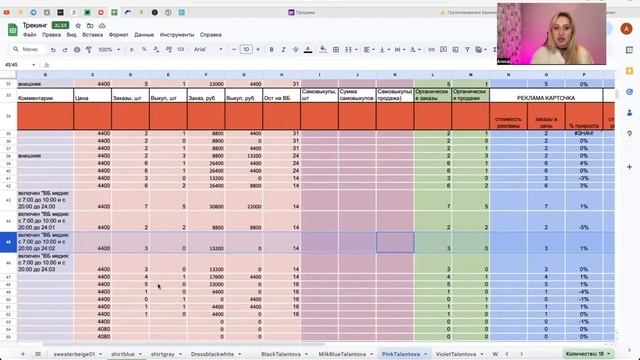Open the Формат menu
The height and width of the screenshot is (360, 640).
point(118,35)
